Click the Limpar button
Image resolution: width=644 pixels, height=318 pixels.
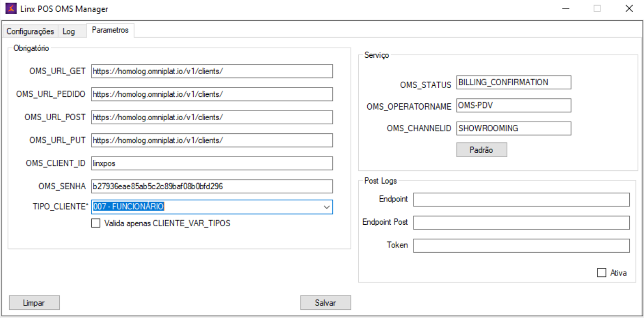(34, 303)
